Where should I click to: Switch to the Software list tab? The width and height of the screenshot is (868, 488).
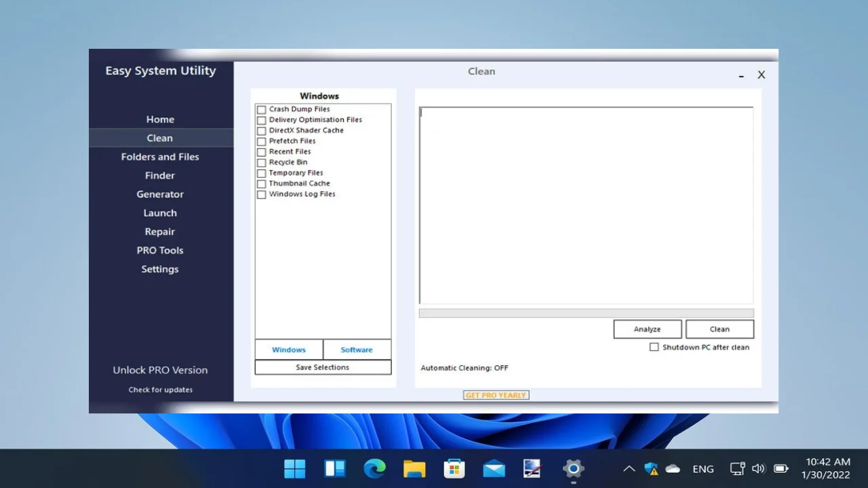coord(357,350)
